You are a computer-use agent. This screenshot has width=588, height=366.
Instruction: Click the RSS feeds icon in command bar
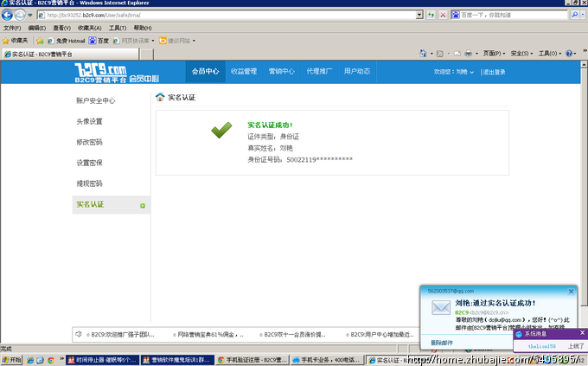pyautogui.click(x=440, y=54)
